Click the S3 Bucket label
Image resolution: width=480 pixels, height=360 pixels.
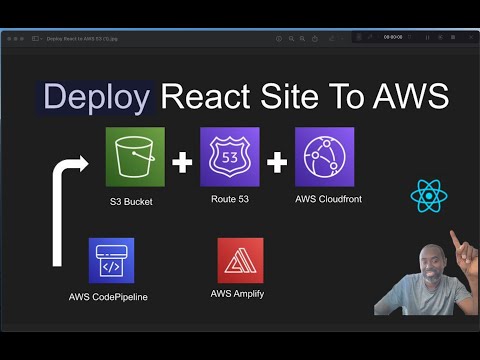point(131,202)
